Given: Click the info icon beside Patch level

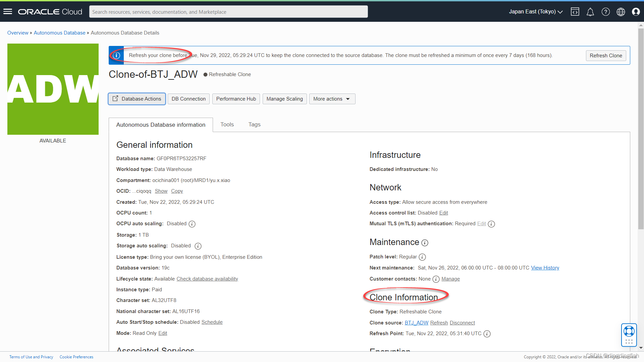Looking at the screenshot, I should tap(422, 257).
